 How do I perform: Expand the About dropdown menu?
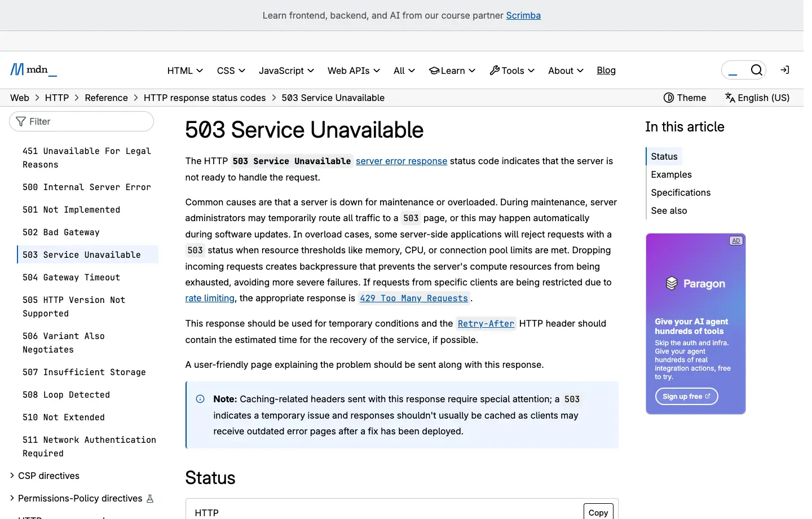(x=566, y=71)
